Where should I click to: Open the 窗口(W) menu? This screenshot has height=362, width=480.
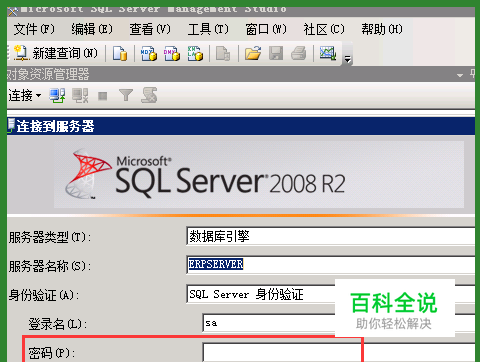[266, 29]
